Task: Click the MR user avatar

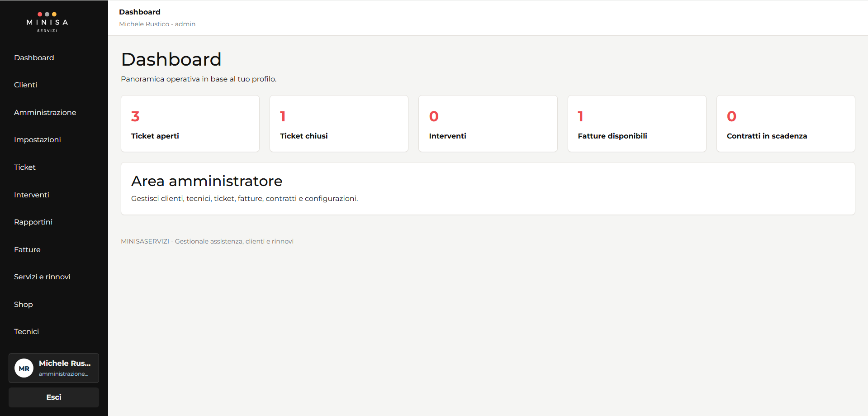Action: tap(24, 368)
